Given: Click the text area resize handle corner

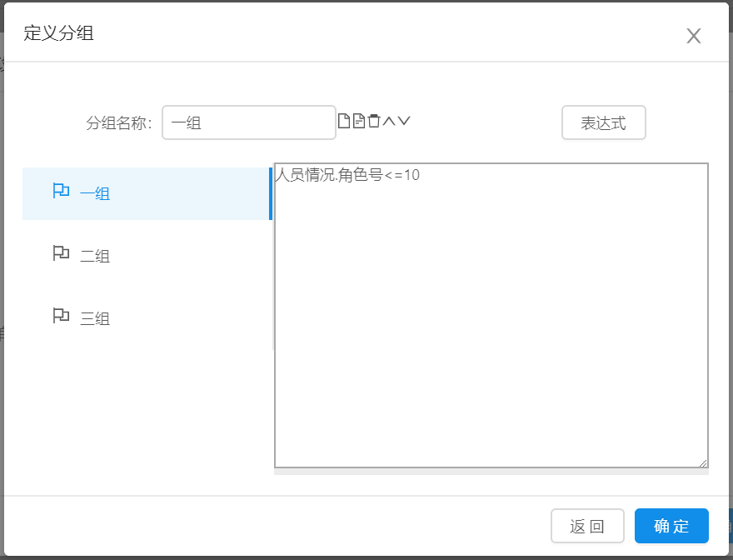Looking at the screenshot, I should 703,462.
